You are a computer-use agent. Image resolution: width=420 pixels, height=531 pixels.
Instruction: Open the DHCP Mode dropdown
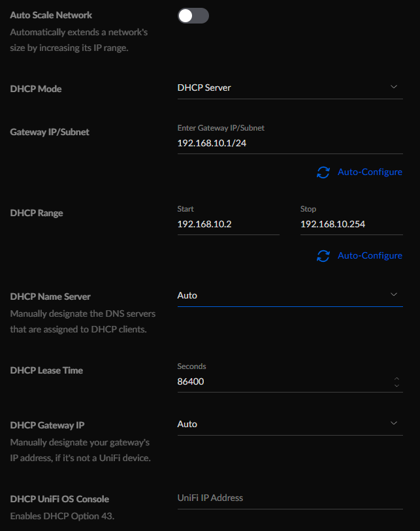(290, 88)
